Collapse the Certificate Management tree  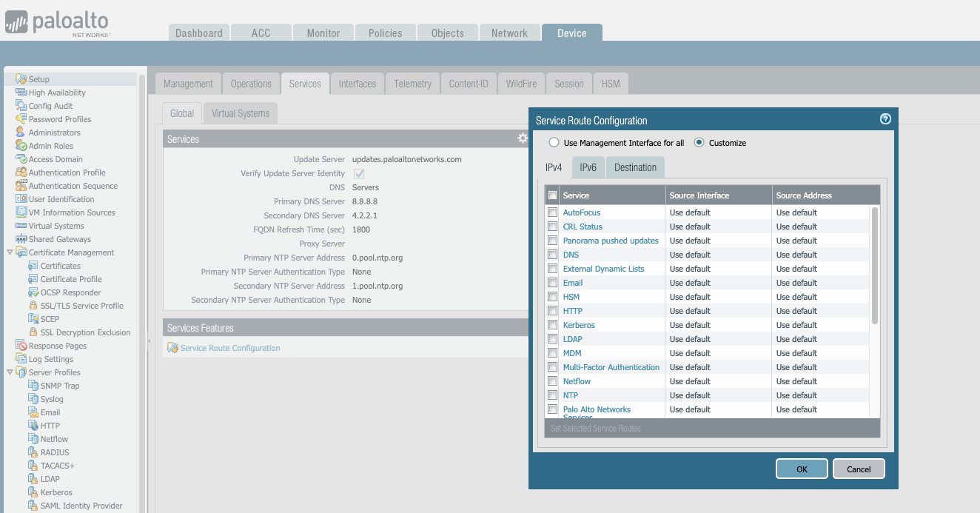10,252
